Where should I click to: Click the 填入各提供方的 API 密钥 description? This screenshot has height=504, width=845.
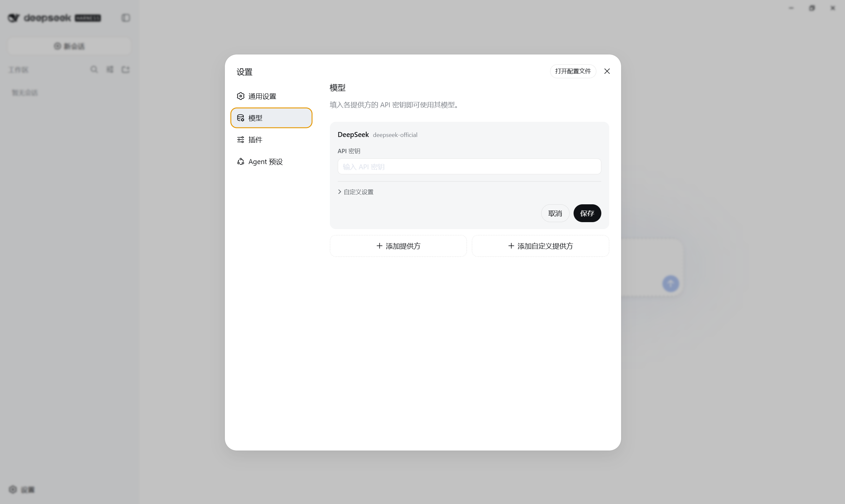point(394,105)
